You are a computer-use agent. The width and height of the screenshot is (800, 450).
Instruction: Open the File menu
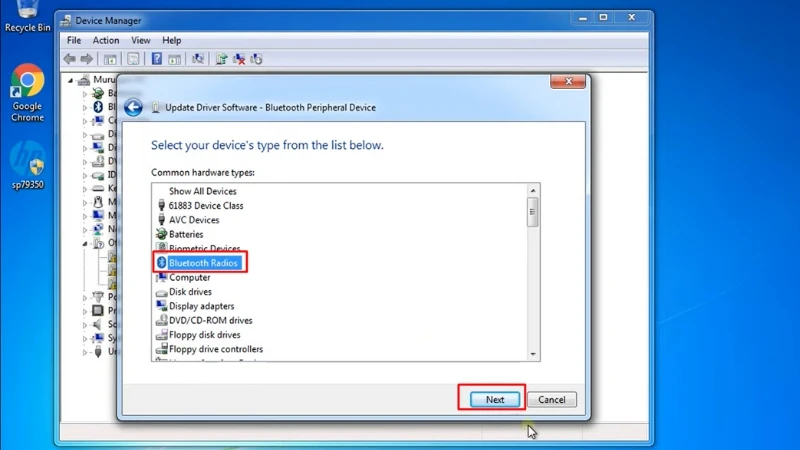pyautogui.click(x=74, y=40)
